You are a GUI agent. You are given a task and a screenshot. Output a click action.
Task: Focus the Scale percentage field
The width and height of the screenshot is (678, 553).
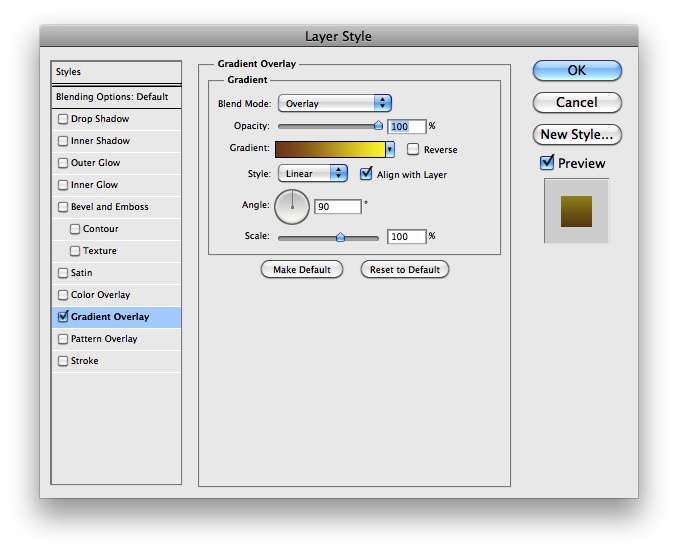(406, 237)
